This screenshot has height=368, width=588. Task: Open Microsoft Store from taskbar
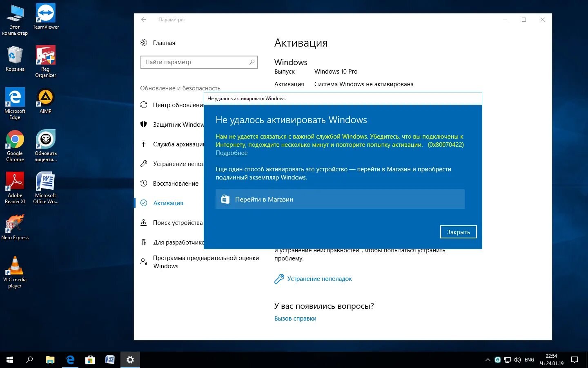pyautogui.click(x=90, y=360)
